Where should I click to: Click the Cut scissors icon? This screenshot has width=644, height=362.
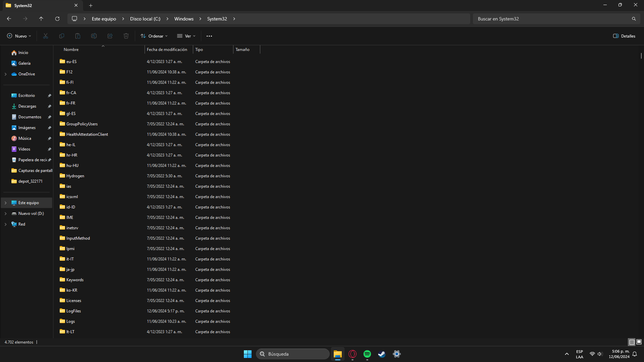click(46, 36)
